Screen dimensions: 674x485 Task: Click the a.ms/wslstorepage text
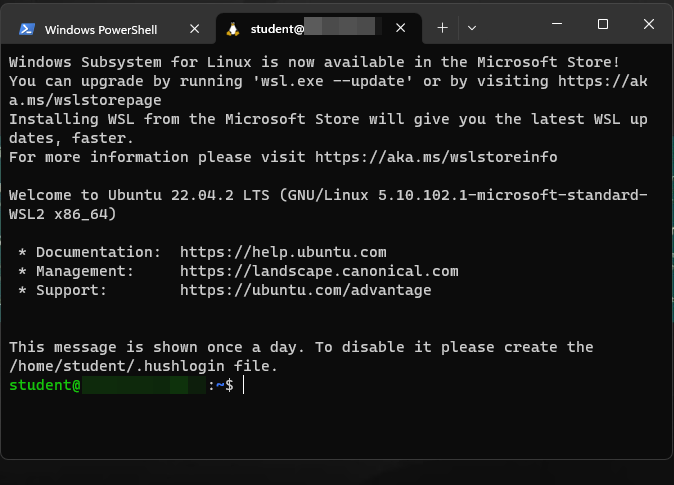coord(85,101)
